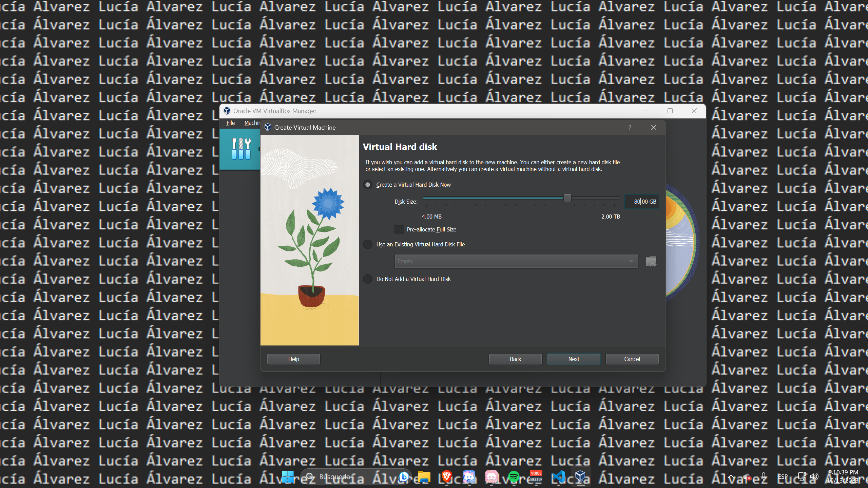868x488 pixels.
Task: Select the Create a Virtual Hard Disk Now radio button
Action: (x=368, y=185)
